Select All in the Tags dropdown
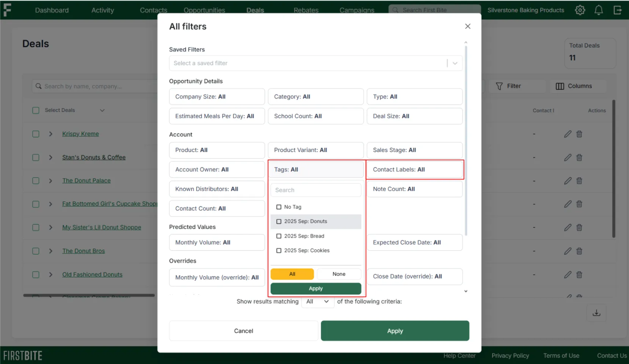Image resolution: width=629 pixels, height=364 pixels. pos(292,274)
